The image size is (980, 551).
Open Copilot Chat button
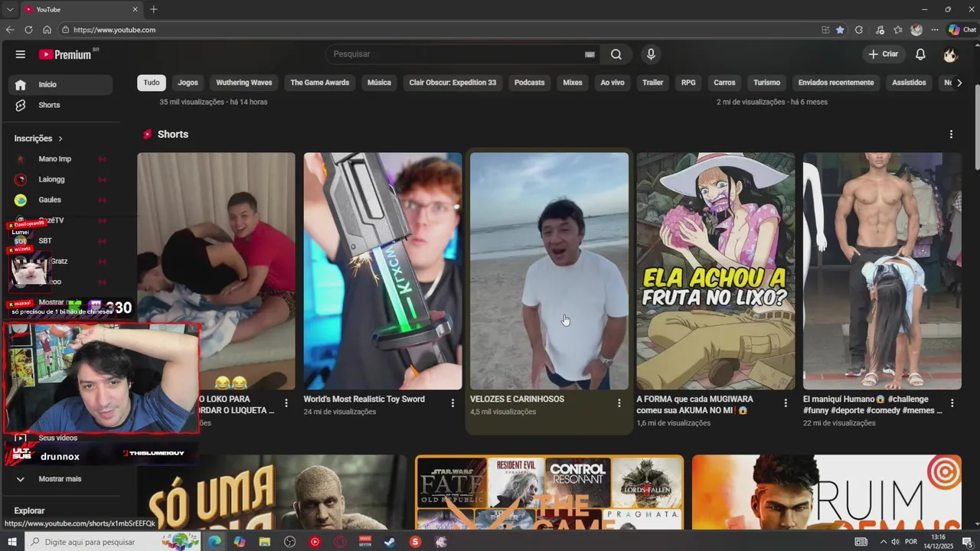click(x=962, y=30)
